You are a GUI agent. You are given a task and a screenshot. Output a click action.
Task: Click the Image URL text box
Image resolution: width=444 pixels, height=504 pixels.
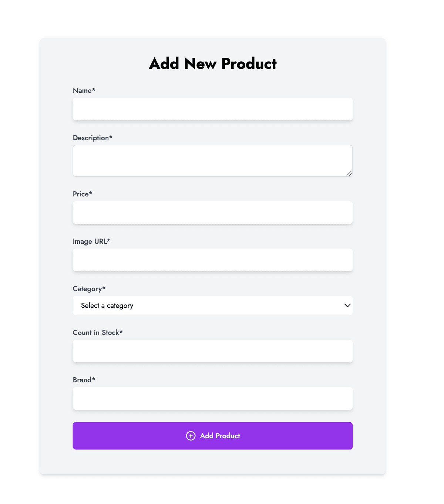point(212,260)
